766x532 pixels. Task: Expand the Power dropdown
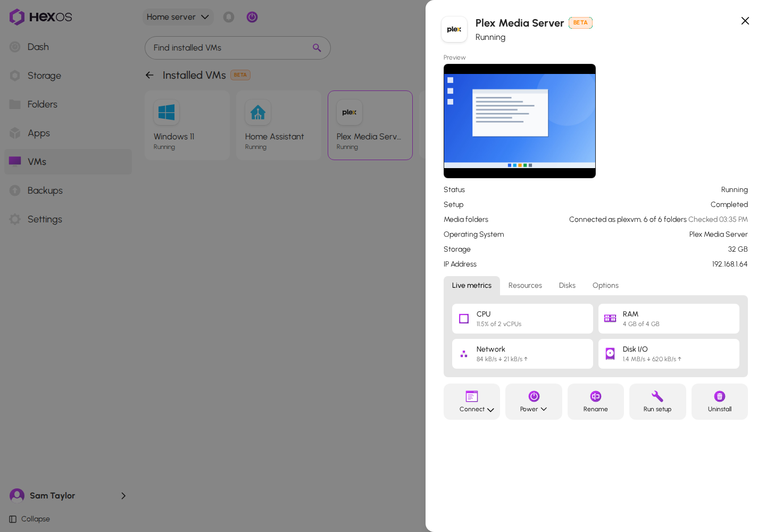click(534, 402)
